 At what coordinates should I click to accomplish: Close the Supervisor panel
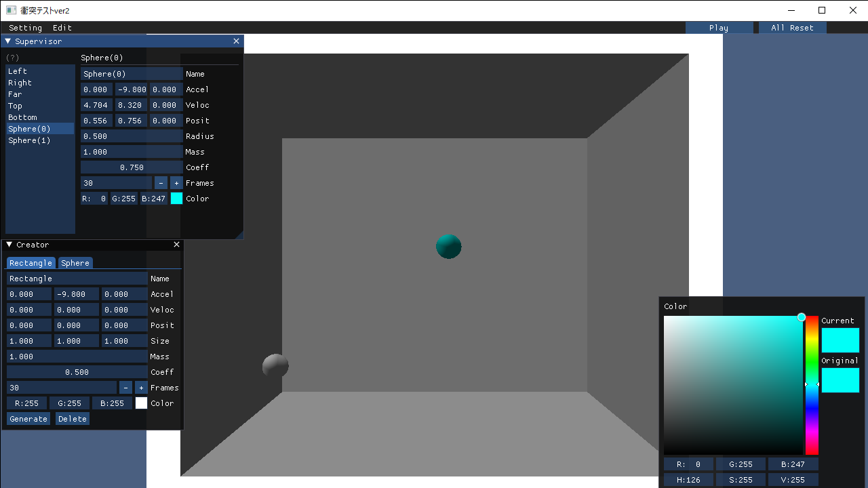click(236, 41)
